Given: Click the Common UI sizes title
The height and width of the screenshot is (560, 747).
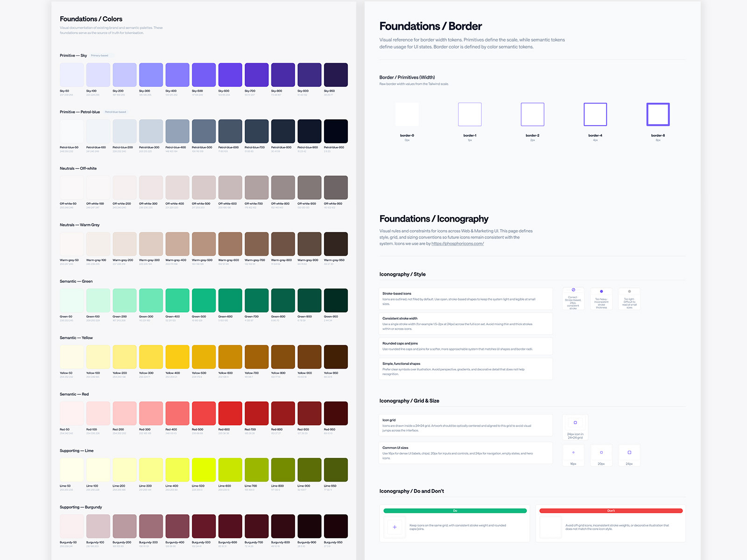Looking at the screenshot, I should click(395, 448).
